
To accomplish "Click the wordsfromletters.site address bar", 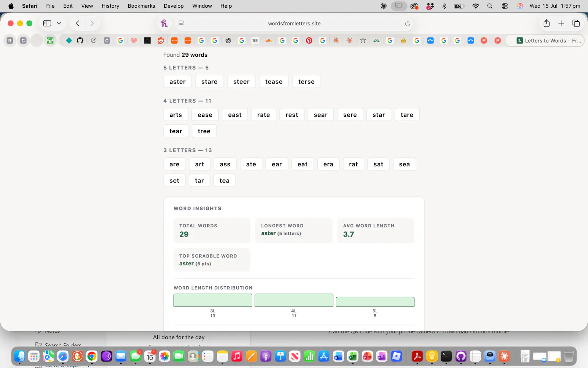I will [294, 24].
